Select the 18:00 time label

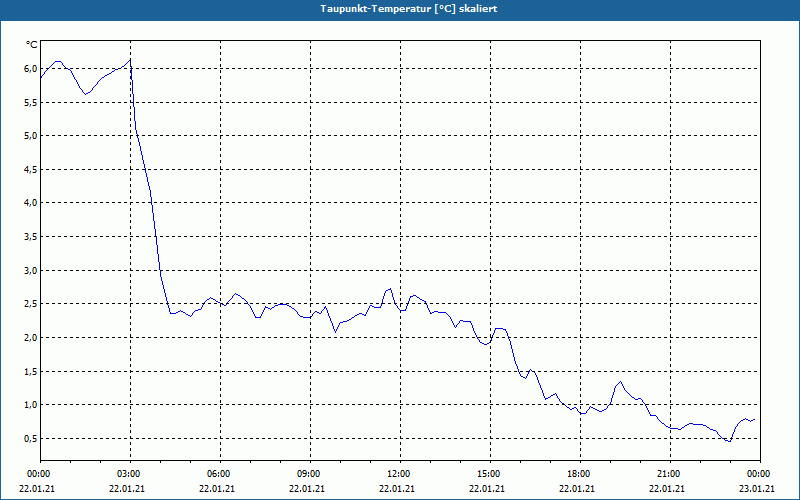[580, 474]
